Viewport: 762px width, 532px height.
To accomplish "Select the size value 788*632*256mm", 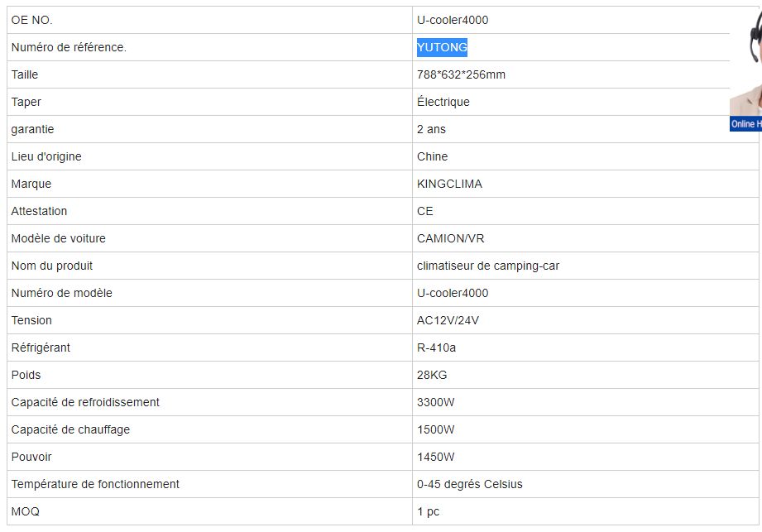I will point(461,74).
